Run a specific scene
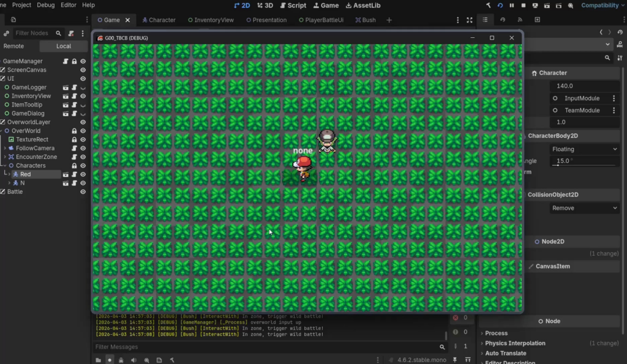The image size is (627, 364). [558, 6]
